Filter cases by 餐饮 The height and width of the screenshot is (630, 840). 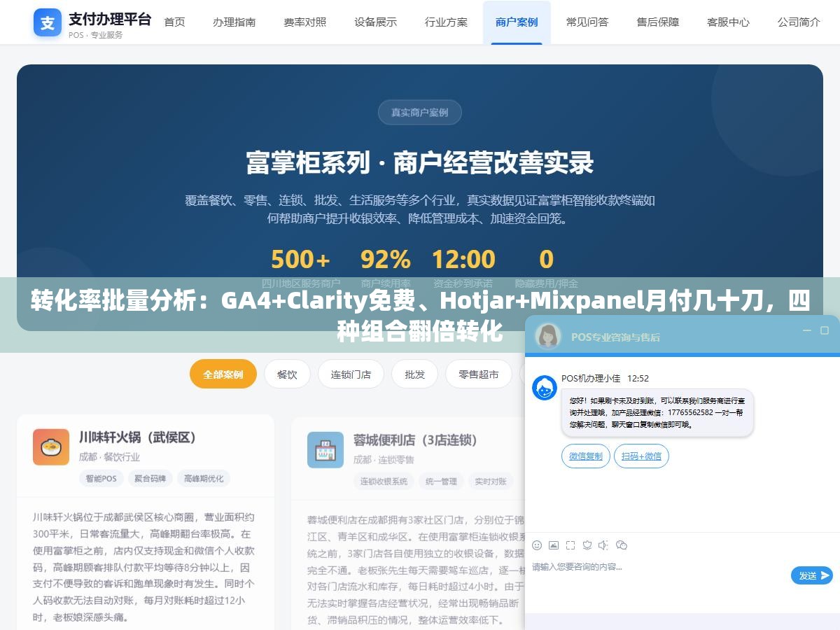[287, 374]
